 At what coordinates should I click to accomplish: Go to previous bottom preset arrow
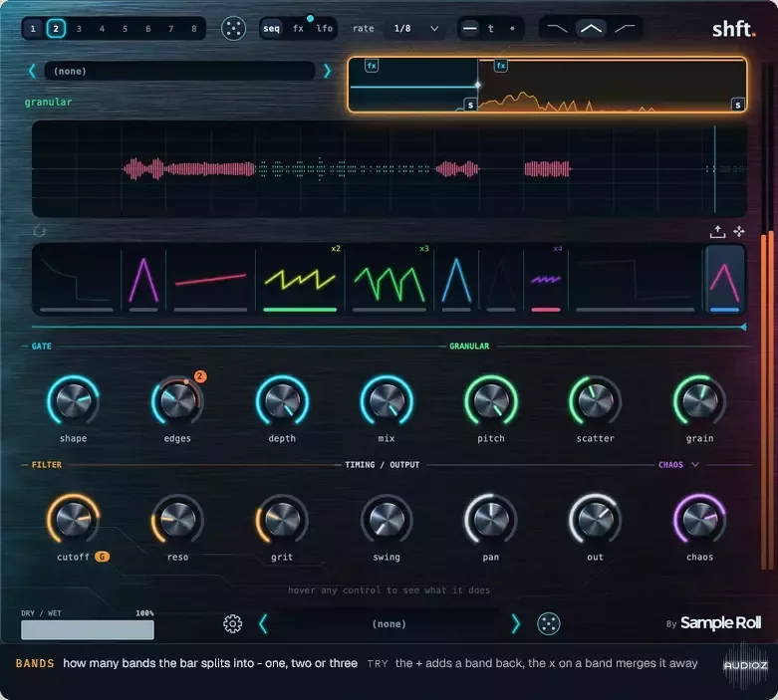coord(263,623)
